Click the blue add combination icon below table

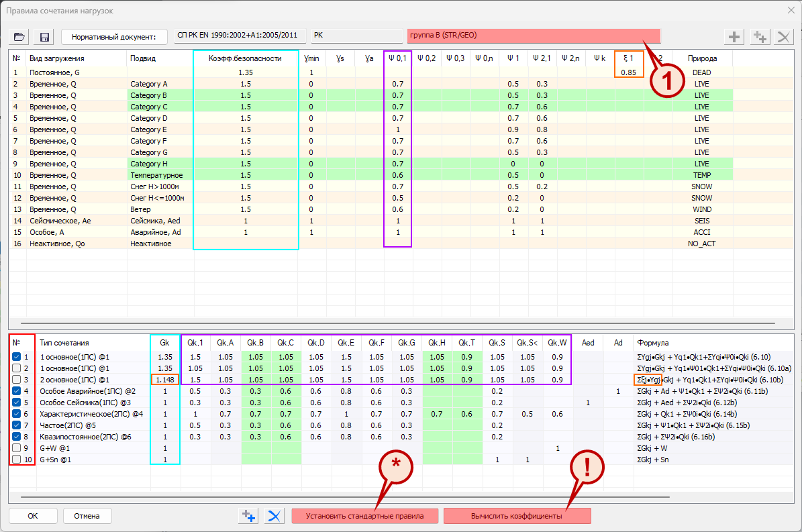[x=249, y=516]
